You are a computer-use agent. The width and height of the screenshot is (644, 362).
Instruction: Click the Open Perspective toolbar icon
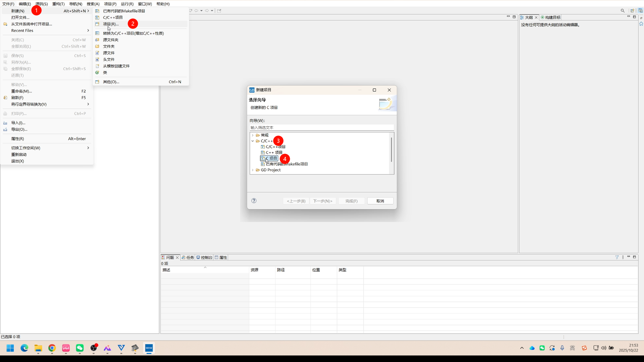(x=632, y=11)
